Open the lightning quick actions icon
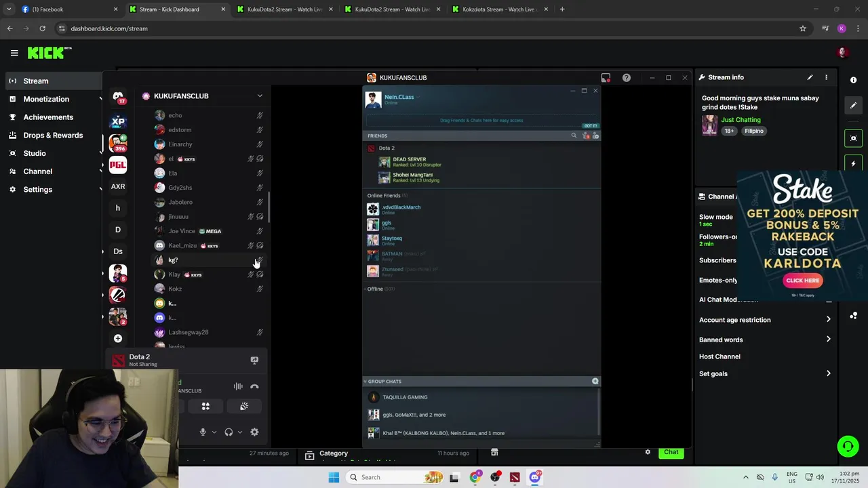This screenshot has height=488, width=868. click(x=854, y=164)
